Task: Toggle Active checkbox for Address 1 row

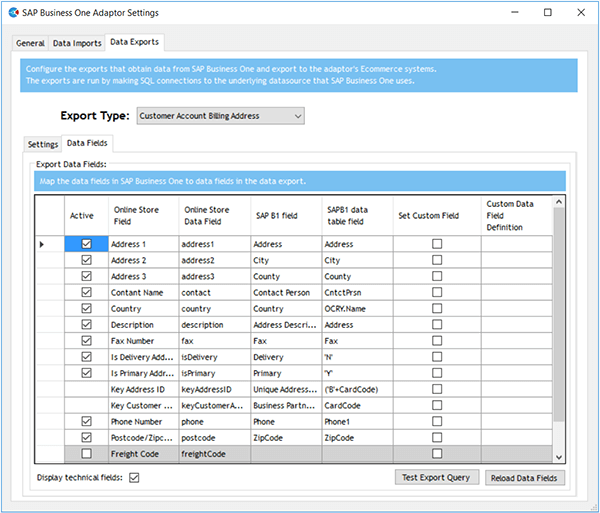Action: pyautogui.click(x=86, y=244)
